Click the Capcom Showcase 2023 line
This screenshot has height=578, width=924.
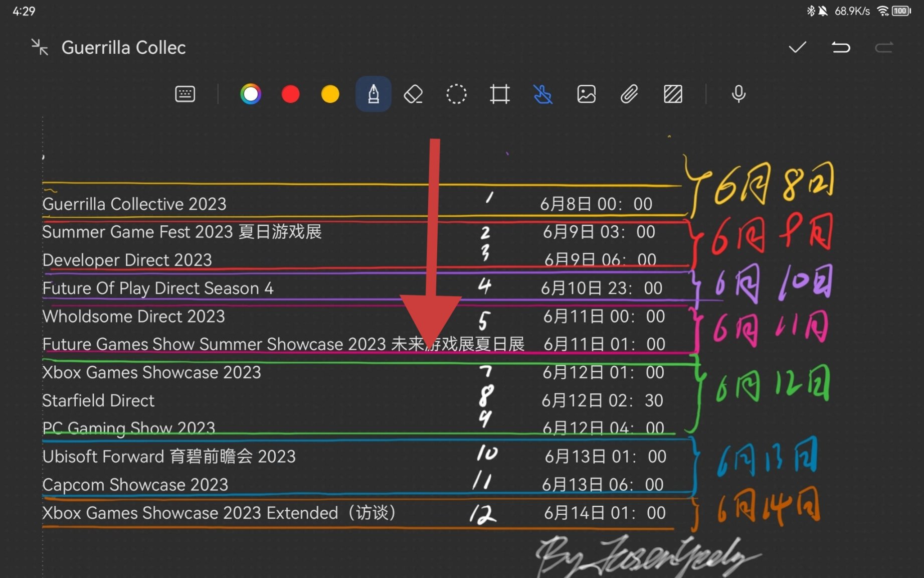coord(135,485)
